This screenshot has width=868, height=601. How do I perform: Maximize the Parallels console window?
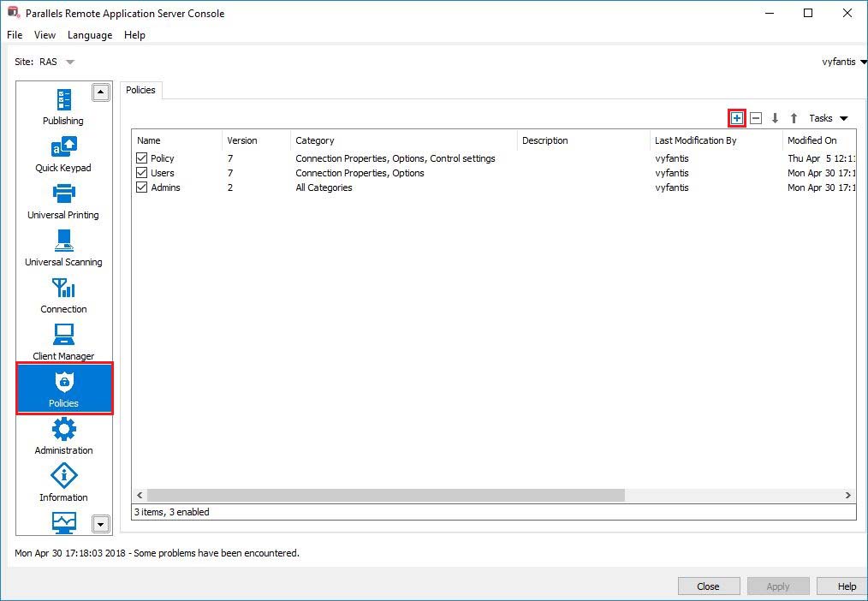pyautogui.click(x=808, y=14)
